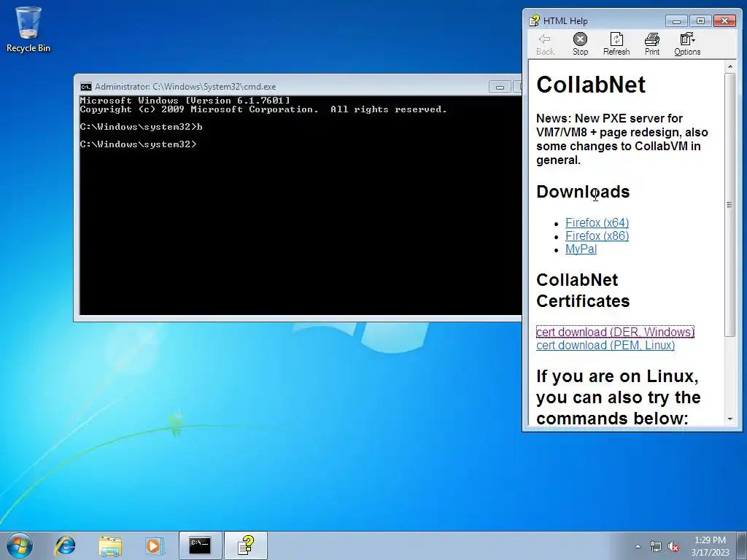Click the Downloads heading in HTML Help

(x=583, y=192)
